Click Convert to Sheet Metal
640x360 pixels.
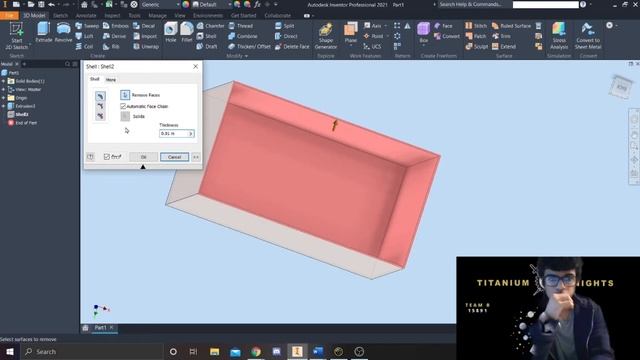pos(588,36)
